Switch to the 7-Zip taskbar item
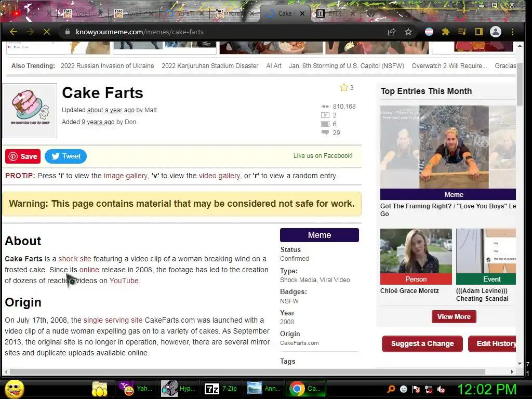The height and width of the screenshot is (399, 532). (x=221, y=389)
